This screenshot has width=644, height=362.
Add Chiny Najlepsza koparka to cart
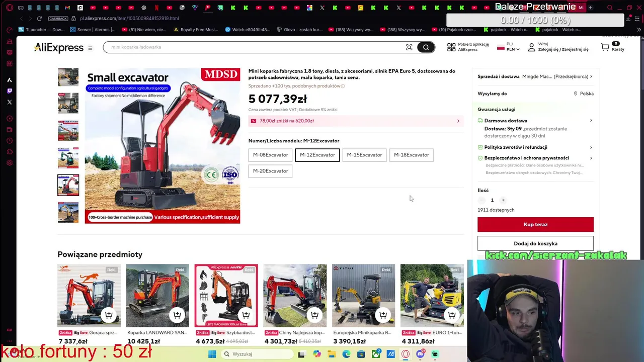tap(314, 315)
